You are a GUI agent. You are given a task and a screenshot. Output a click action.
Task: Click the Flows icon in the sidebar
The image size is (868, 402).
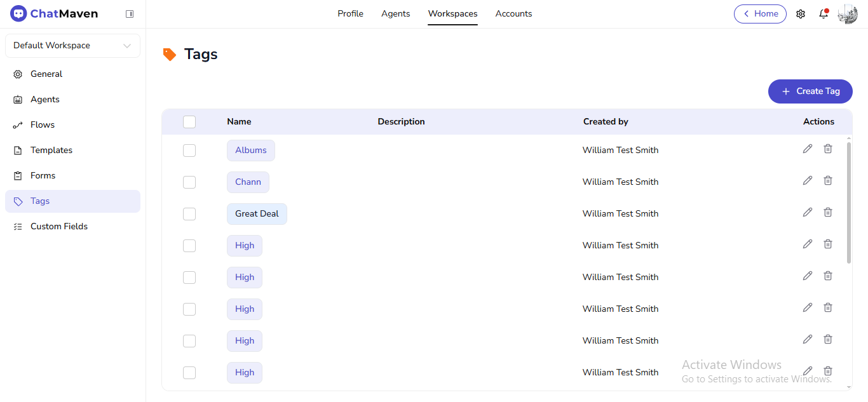point(18,124)
